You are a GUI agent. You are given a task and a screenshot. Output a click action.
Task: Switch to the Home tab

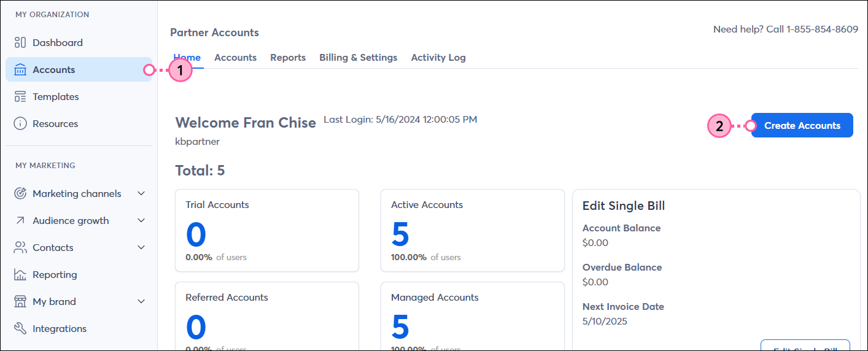pos(187,57)
